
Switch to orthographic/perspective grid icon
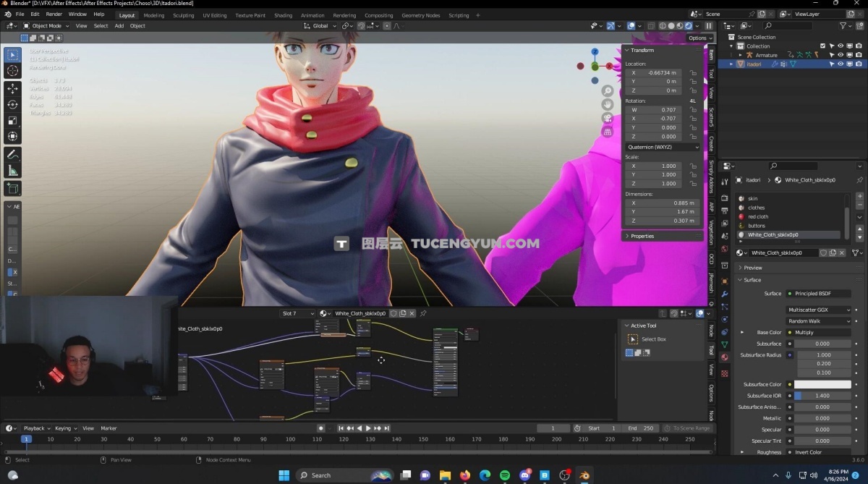point(608,132)
